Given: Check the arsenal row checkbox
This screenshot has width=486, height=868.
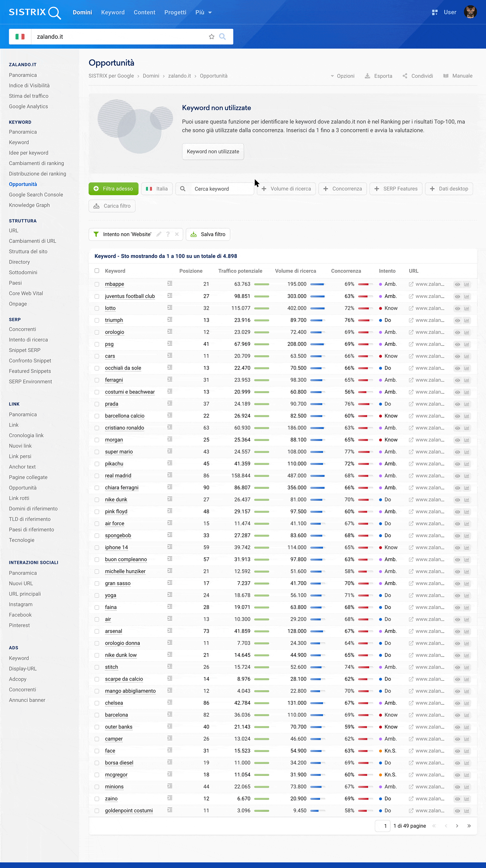Looking at the screenshot, I should (97, 631).
